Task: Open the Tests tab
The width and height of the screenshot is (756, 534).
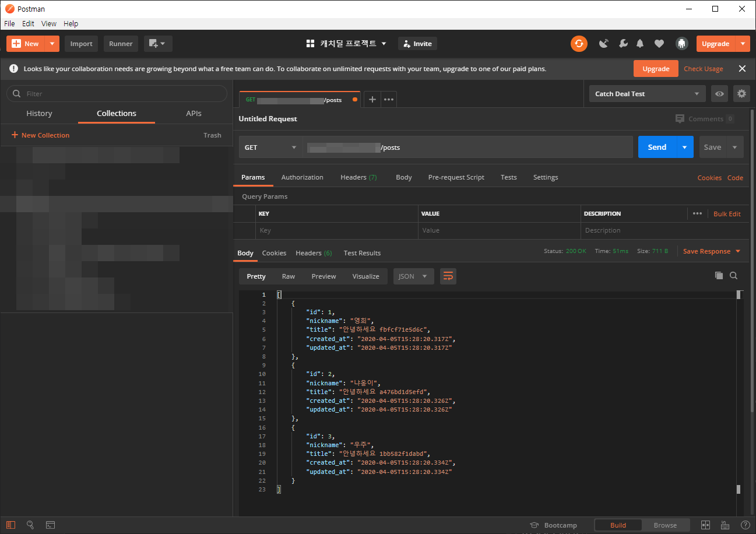Action: coord(509,177)
